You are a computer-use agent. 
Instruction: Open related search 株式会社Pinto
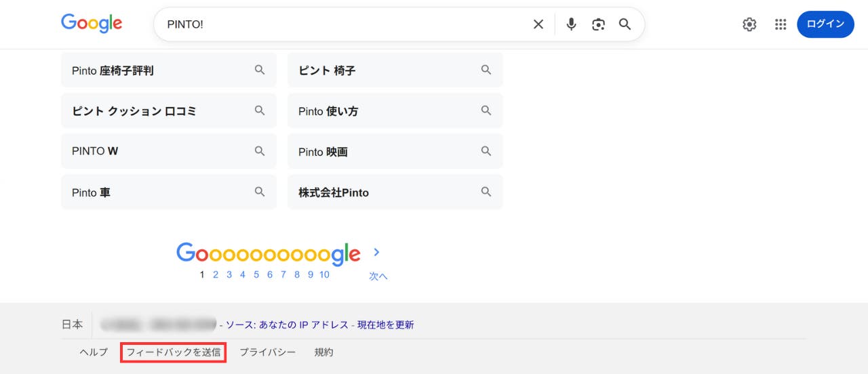pyautogui.click(x=395, y=192)
